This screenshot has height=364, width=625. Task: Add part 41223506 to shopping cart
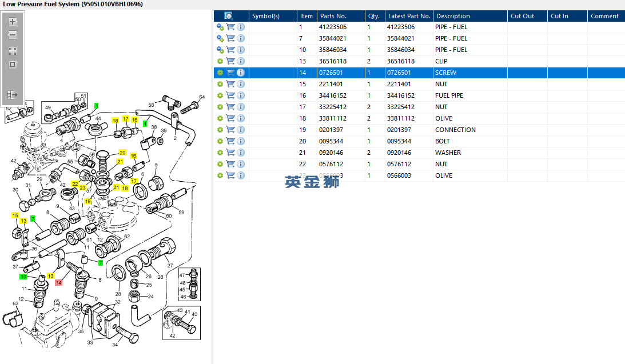230,27
